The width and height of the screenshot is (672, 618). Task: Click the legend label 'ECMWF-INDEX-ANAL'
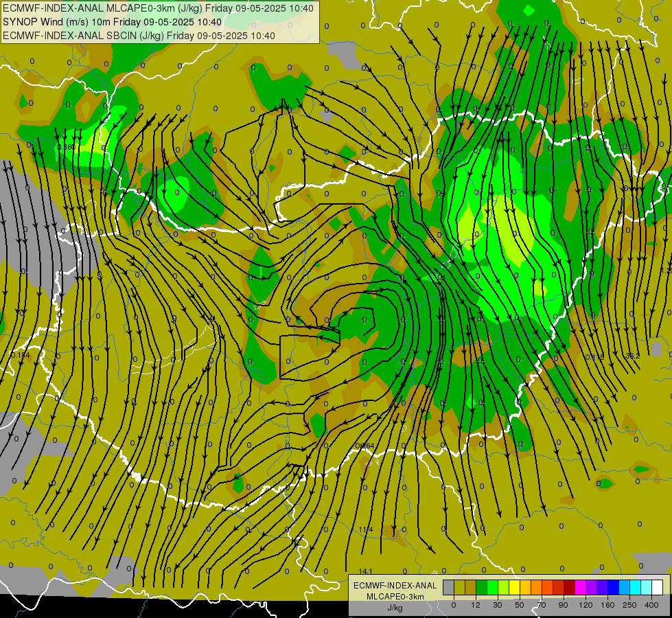pos(395,586)
